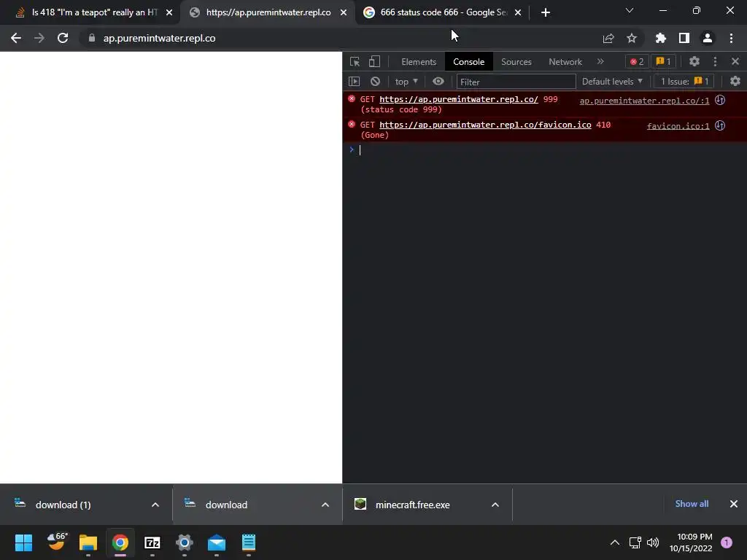The width and height of the screenshot is (747, 560).
Task: Bookmark this page with the star
Action: [x=632, y=38]
